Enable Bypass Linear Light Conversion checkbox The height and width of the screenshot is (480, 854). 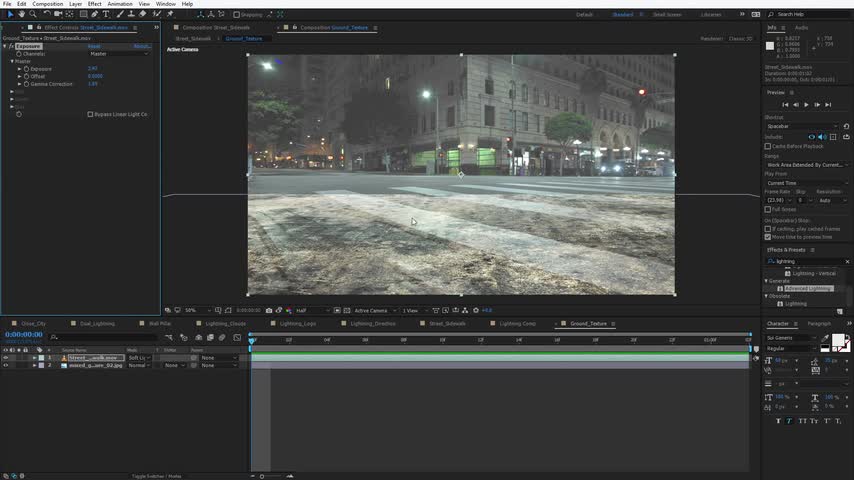pyautogui.click(x=91, y=114)
